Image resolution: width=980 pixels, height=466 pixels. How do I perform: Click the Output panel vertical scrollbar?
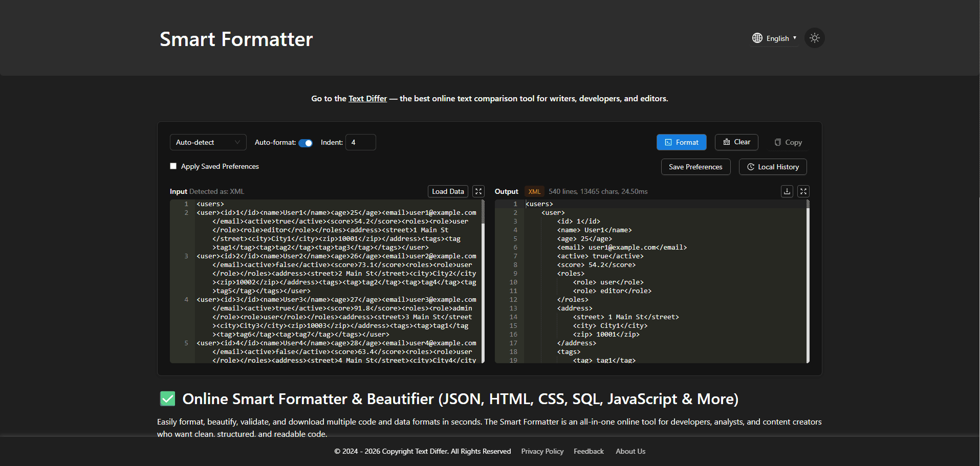[x=808, y=281]
